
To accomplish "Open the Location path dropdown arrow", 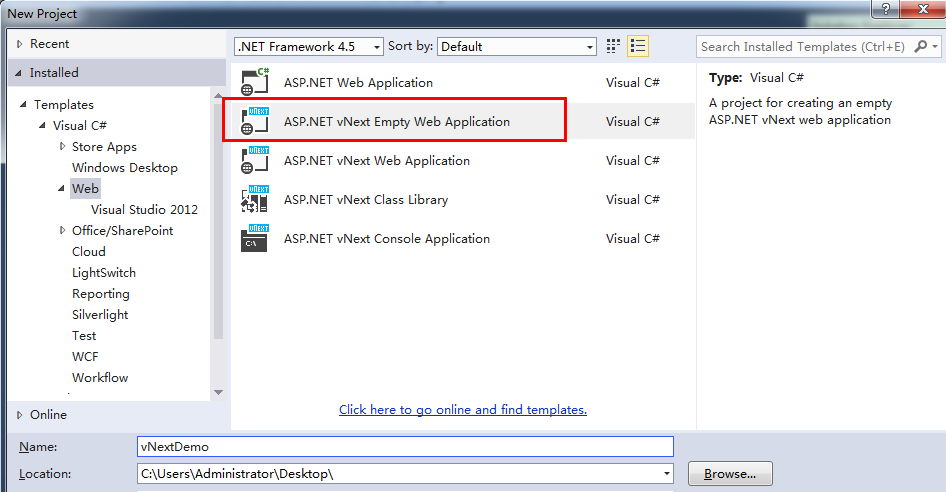I will click(667, 473).
